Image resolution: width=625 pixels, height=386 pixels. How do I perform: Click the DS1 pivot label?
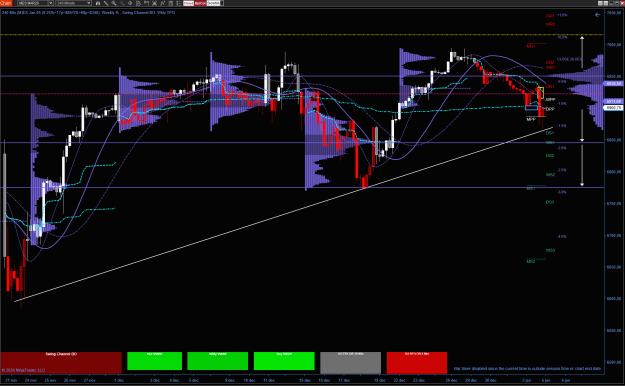pyautogui.click(x=550, y=133)
